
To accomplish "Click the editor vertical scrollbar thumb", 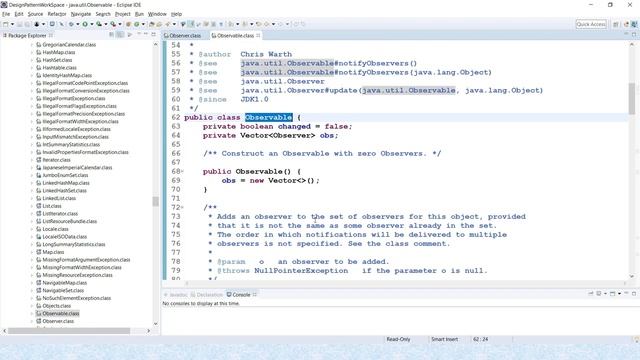I will 632,98.
